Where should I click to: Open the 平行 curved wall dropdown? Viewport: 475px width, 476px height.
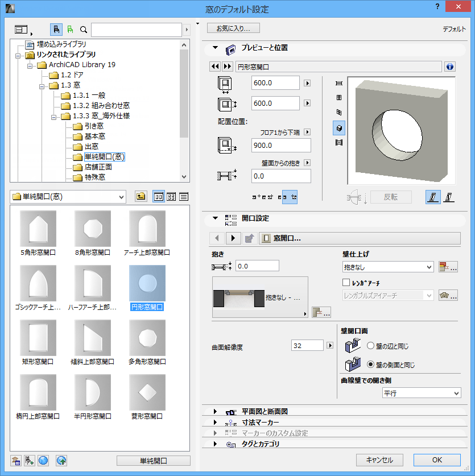422,393
